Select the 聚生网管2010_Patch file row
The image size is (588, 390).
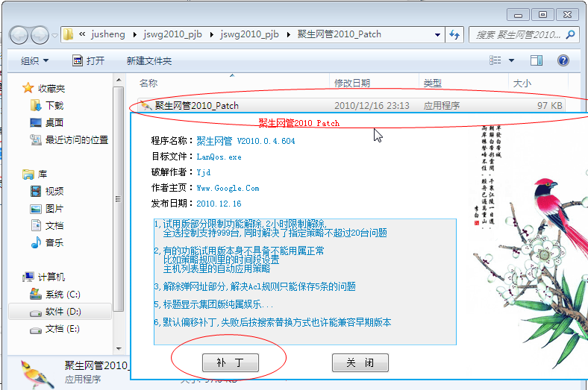[x=351, y=106]
